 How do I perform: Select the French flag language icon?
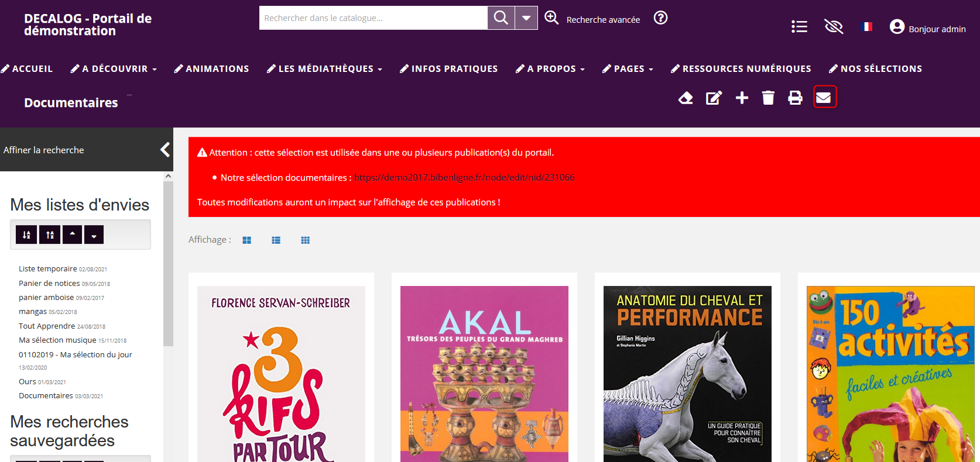tap(867, 26)
